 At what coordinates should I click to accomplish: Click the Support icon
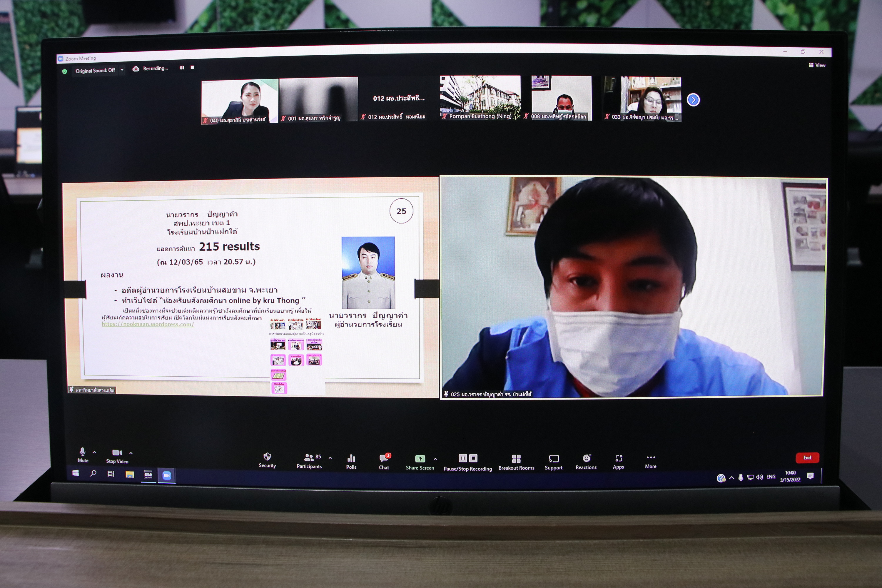point(554,459)
